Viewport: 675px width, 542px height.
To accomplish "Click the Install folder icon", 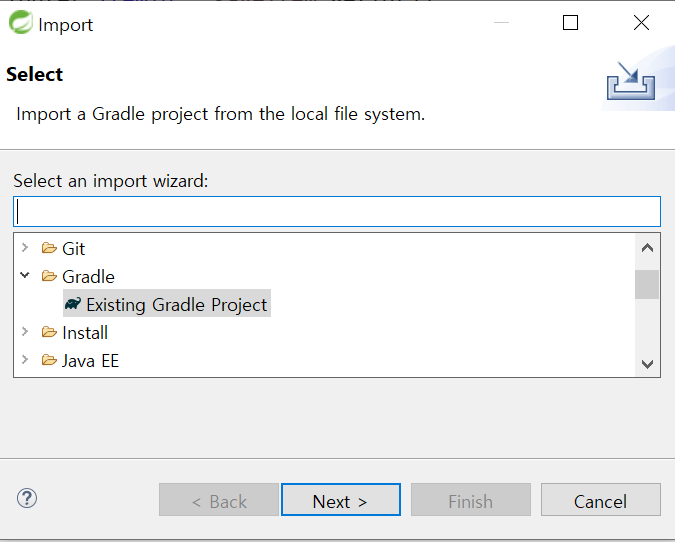I will (49, 333).
